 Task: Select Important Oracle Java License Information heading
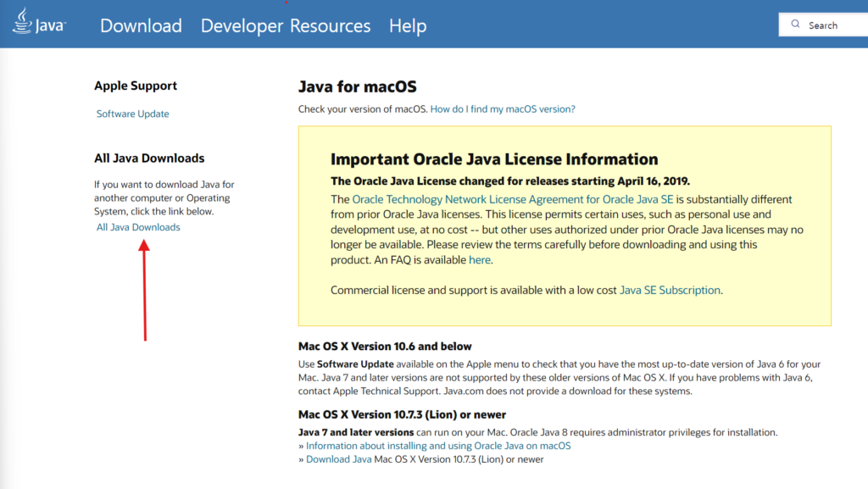494,159
